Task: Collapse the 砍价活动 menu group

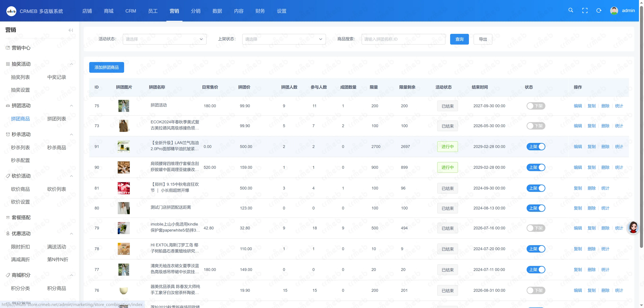Action: click(x=71, y=176)
